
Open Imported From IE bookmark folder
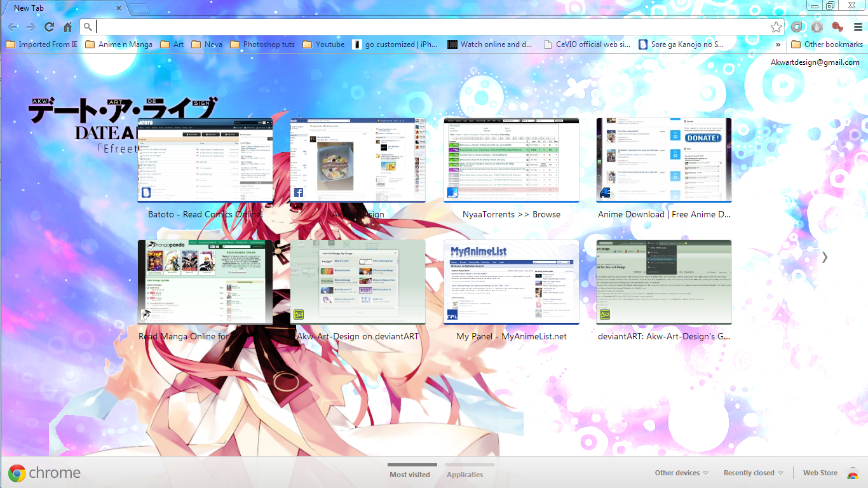pyautogui.click(x=41, y=44)
